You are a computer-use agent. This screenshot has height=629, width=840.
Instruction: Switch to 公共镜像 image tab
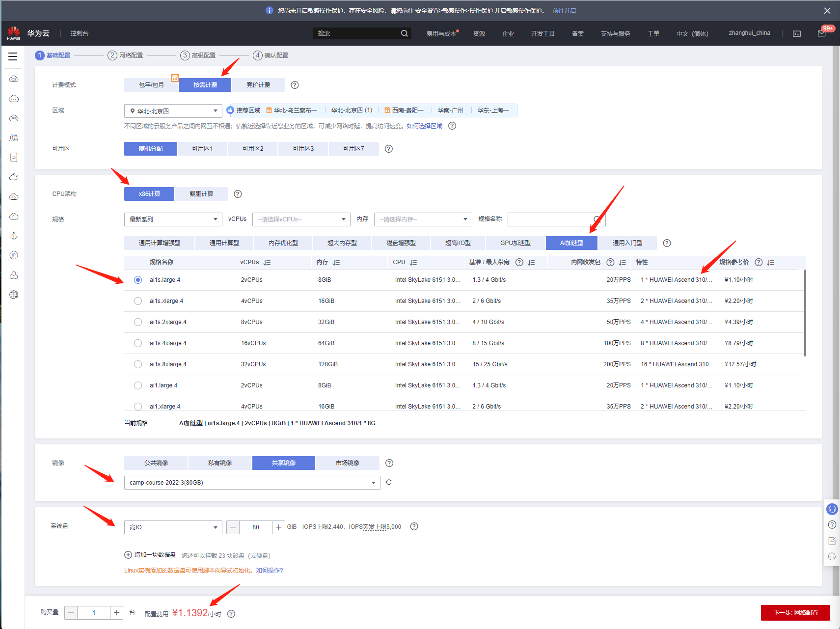pyautogui.click(x=156, y=463)
